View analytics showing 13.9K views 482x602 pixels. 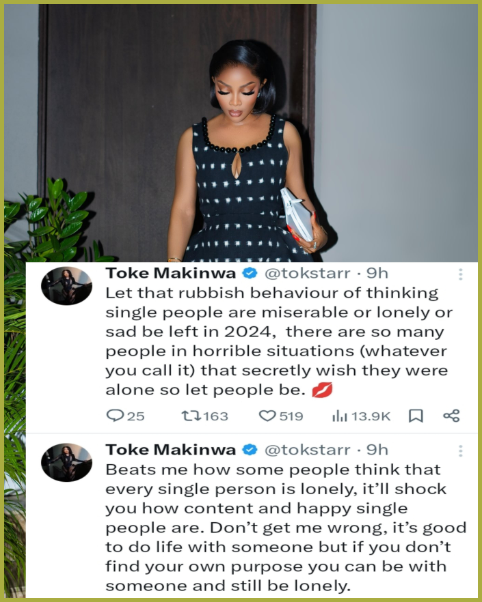pyautogui.click(x=361, y=416)
